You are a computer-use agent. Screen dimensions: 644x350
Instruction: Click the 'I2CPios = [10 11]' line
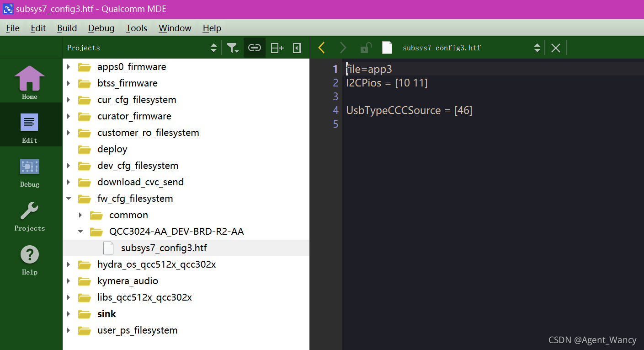[387, 83]
